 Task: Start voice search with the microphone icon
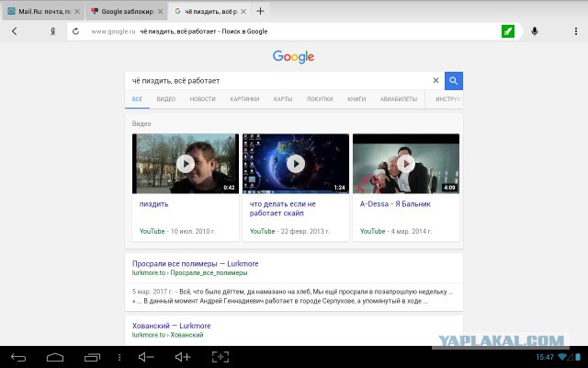(x=535, y=31)
